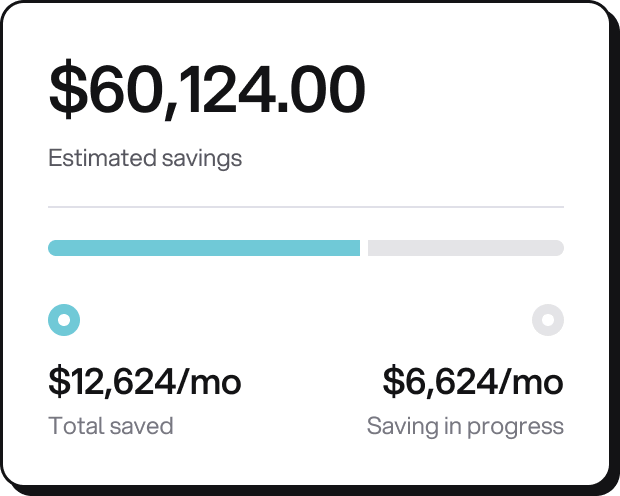The height and width of the screenshot is (496, 620).
Task: Click the Total saved caption
Action: 111,426
